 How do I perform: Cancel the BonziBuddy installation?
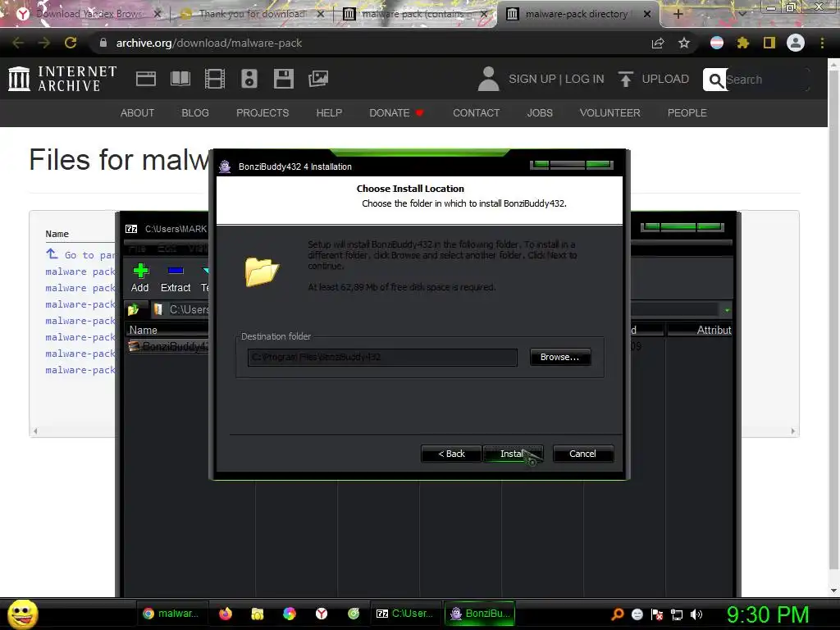pos(583,454)
